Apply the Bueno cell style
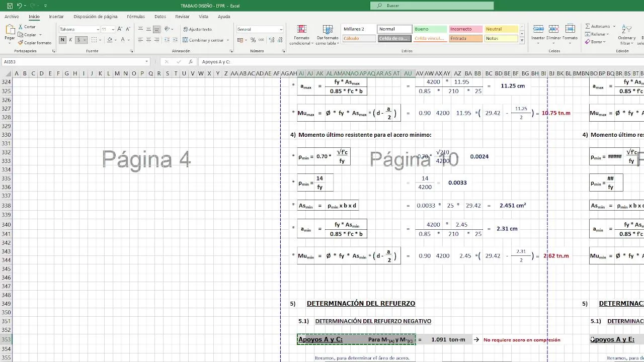 430,29
